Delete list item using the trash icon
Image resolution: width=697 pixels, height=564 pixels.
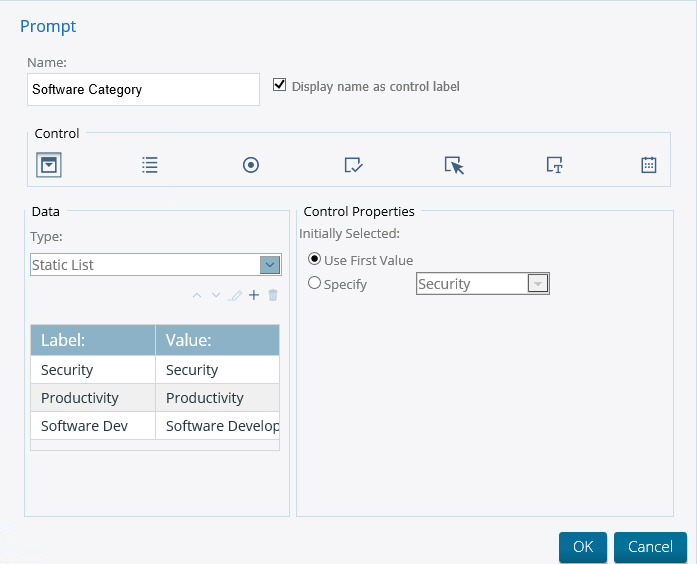273,295
